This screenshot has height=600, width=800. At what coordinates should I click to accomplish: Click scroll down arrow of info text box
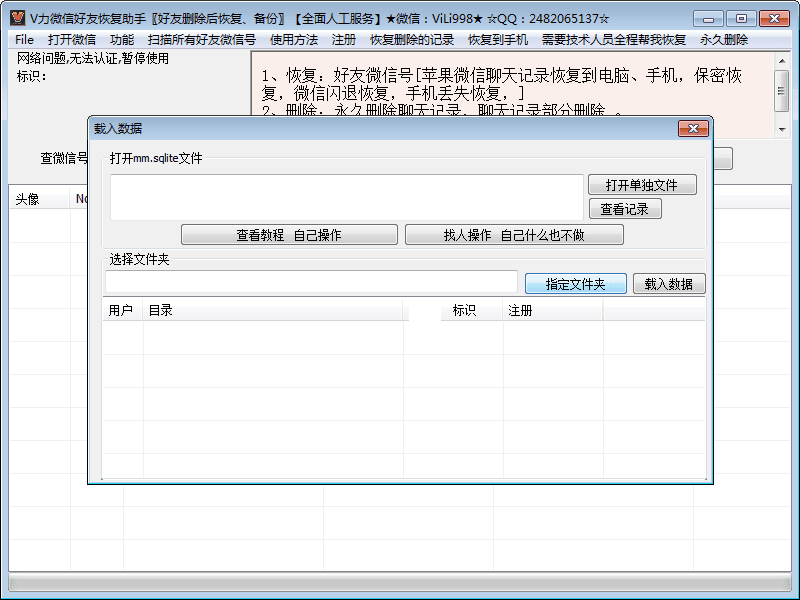click(x=782, y=130)
